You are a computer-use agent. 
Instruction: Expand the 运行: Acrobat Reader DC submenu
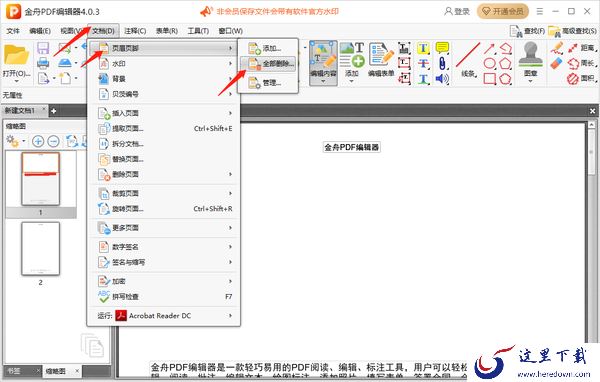(x=165, y=316)
